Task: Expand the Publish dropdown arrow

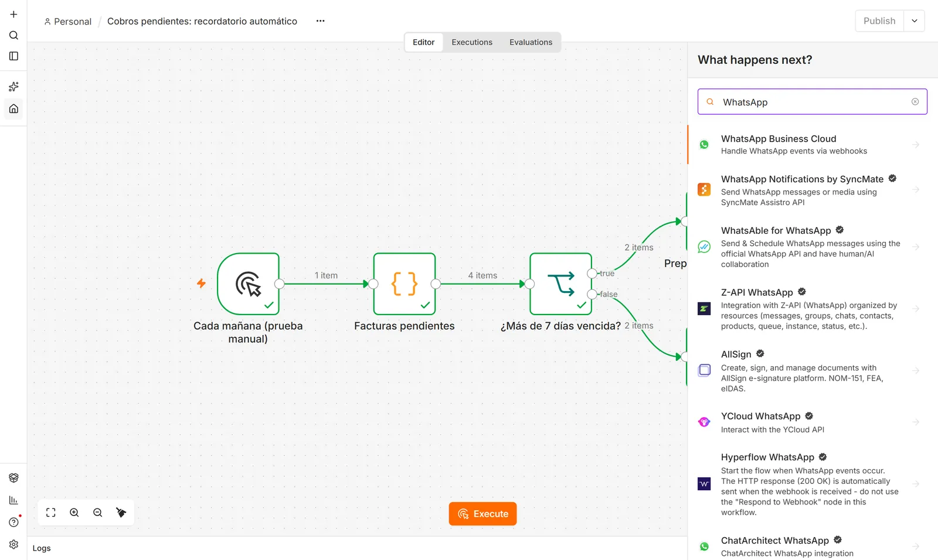Action: (x=915, y=21)
